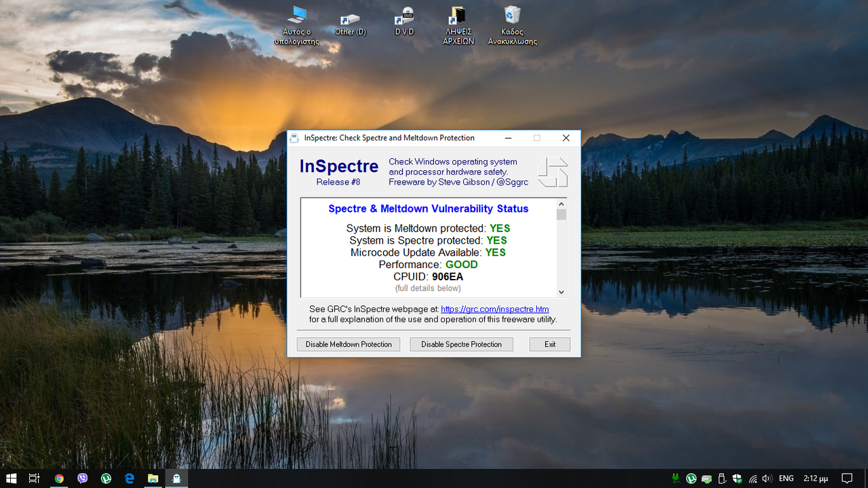Click the uTorrent system tray icon
Viewport: 868px width, 488px height.
point(691,478)
